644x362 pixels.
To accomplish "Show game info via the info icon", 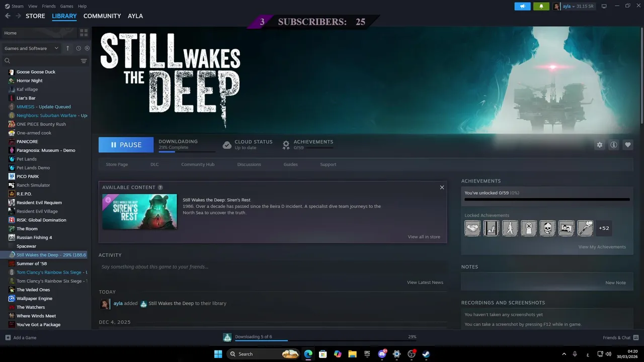I will [614, 145].
